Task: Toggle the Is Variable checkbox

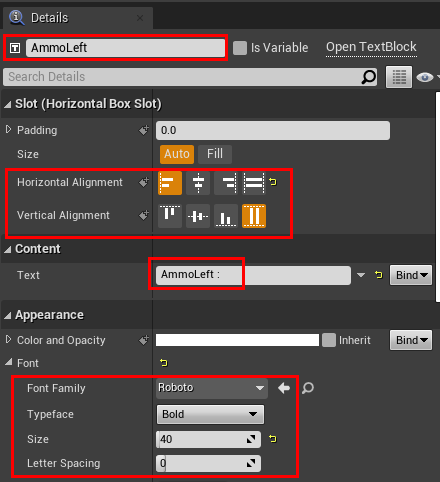Action: [x=240, y=48]
